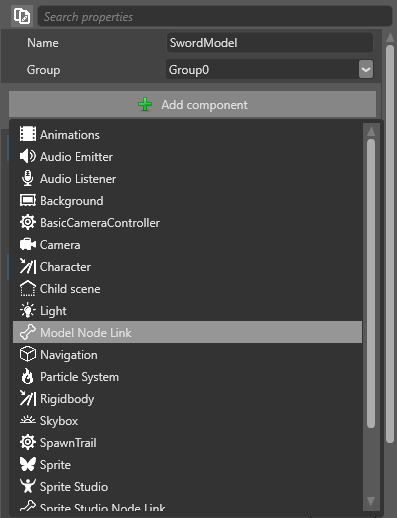This screenshot has height=518, width=397.
Task: Click the Animations film-strip icon
Action: pyautogui.click(x=28, y=134)
